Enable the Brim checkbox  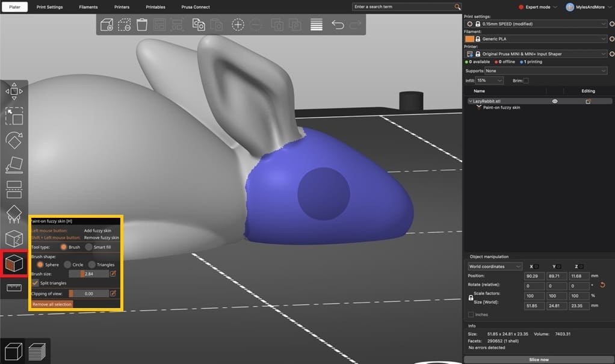tap(526, 81)
